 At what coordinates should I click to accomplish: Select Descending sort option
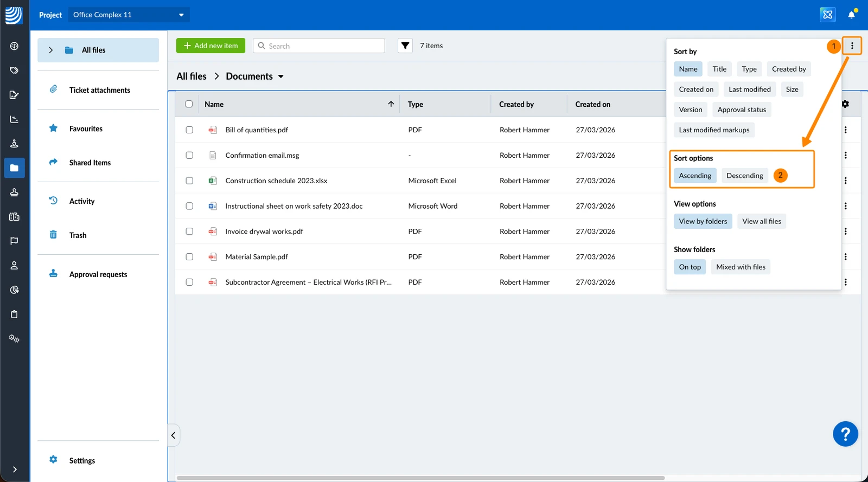[745, 176]
